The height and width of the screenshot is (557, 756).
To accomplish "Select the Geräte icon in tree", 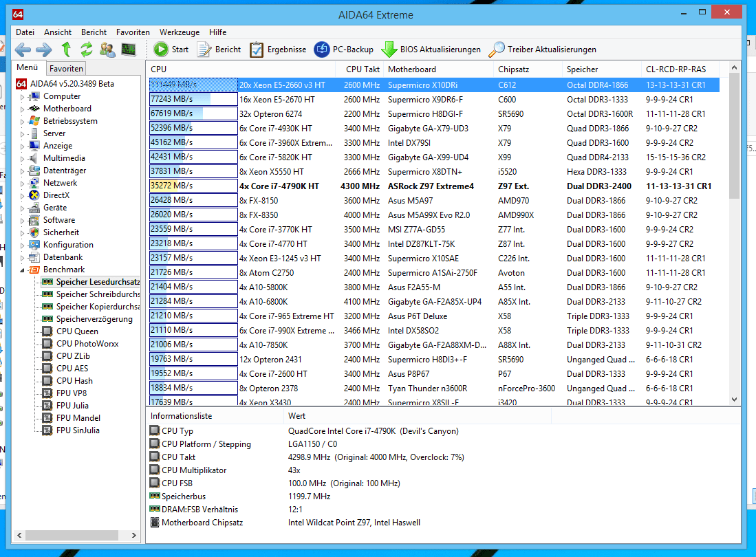I will (x=34, y=208).
